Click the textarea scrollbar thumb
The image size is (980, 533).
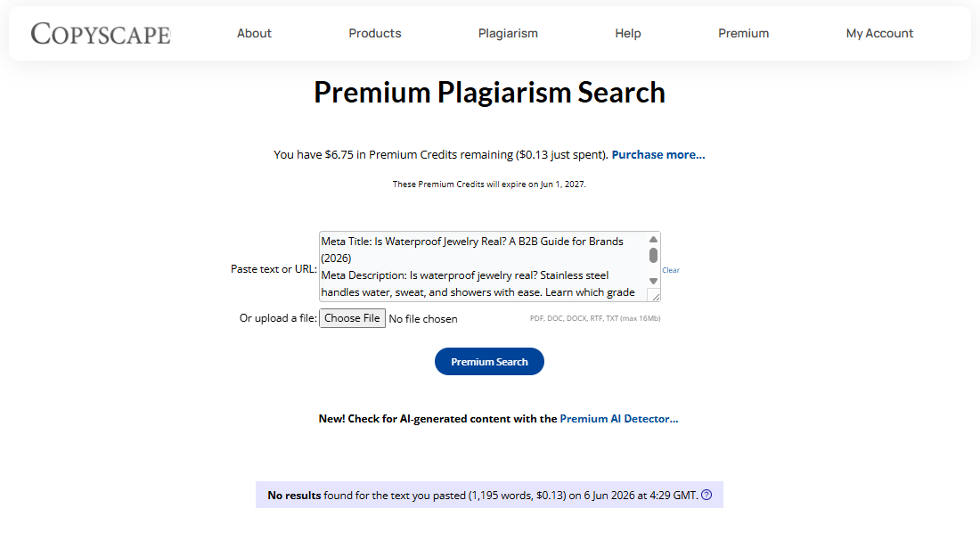pyautogui.click(x=653, y=255)
